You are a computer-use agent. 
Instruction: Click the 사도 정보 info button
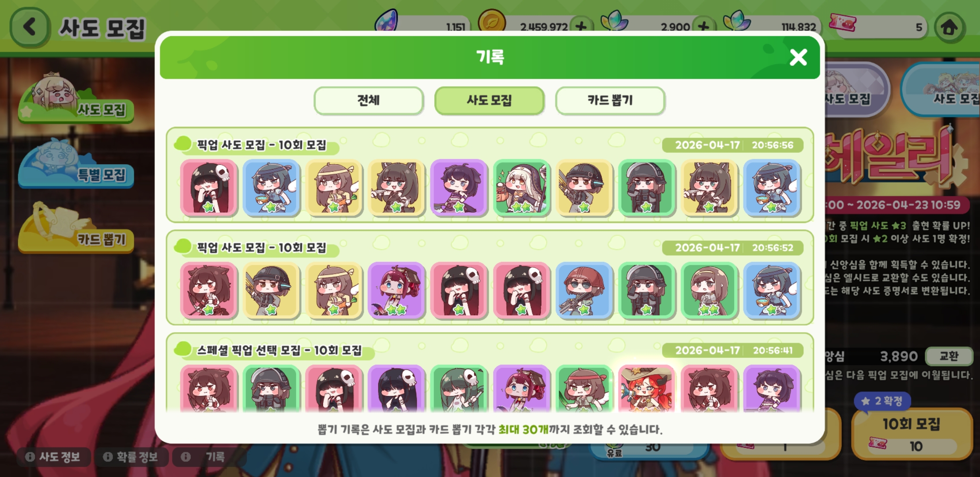coord(53,457)
